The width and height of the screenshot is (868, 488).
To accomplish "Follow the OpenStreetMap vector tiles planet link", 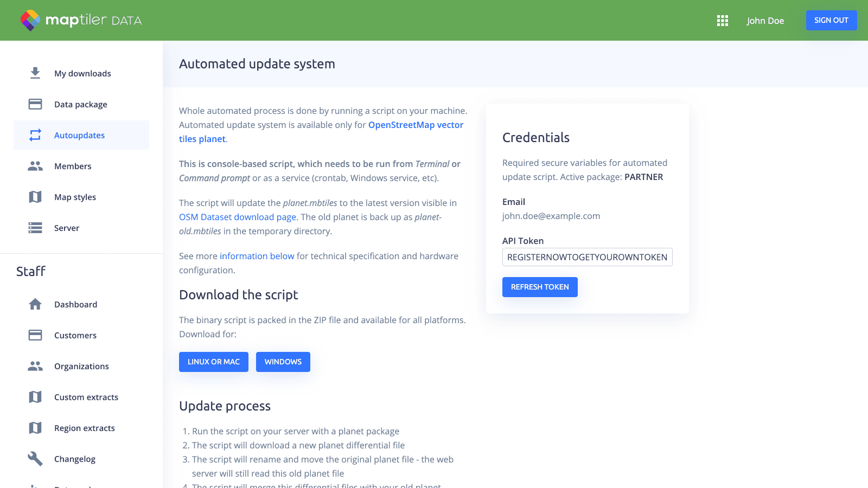I will click(415, 125).
